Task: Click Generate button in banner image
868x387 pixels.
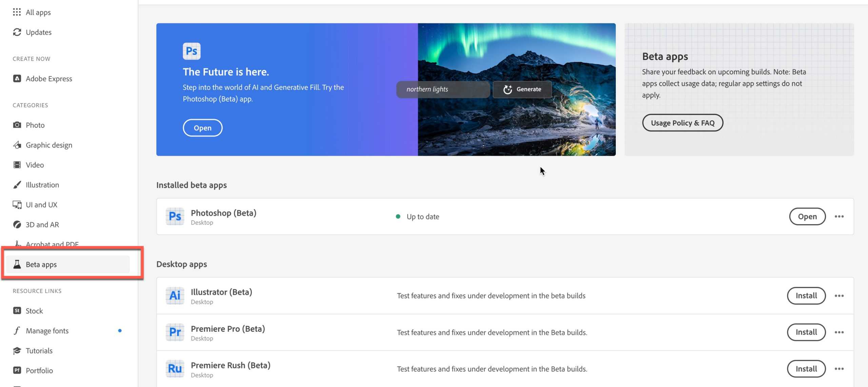Action: click(522, 89)
